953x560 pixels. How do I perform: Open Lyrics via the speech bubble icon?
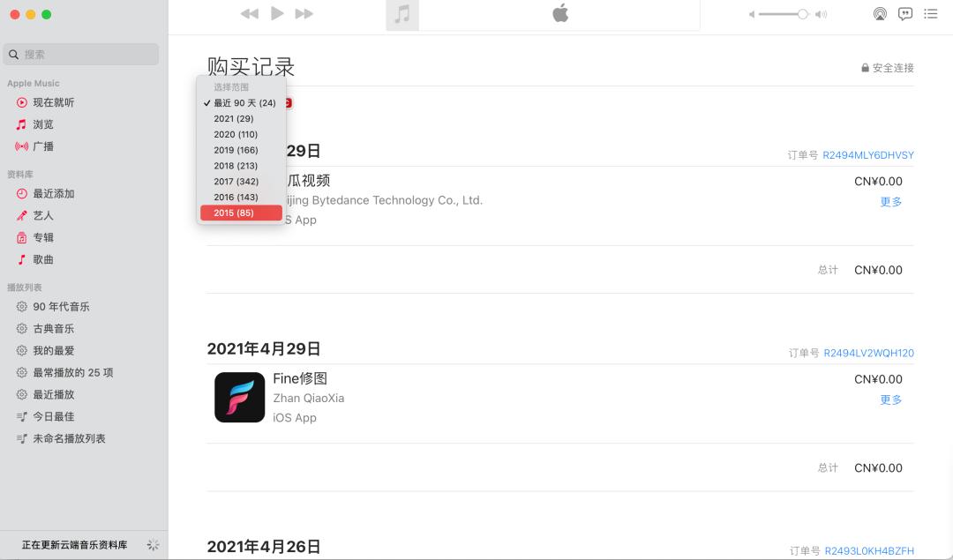[x=905, y=13]
